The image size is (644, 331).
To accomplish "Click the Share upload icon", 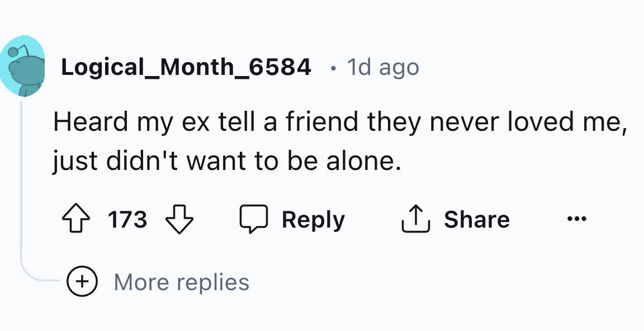I will pos(415,217).
